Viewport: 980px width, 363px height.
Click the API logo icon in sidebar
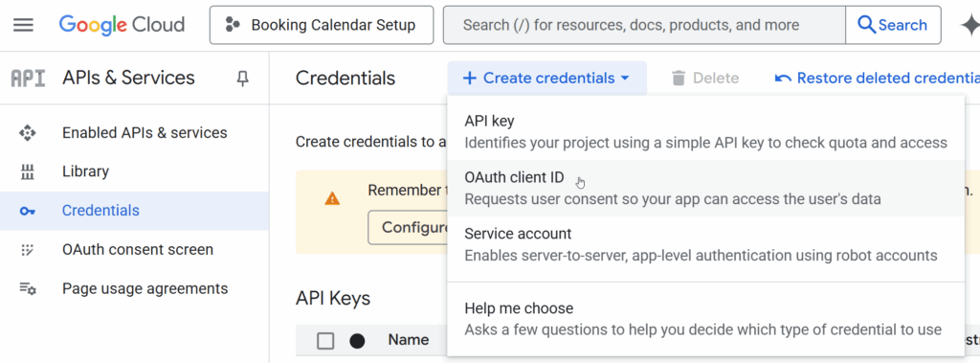(x=28, y=79)
